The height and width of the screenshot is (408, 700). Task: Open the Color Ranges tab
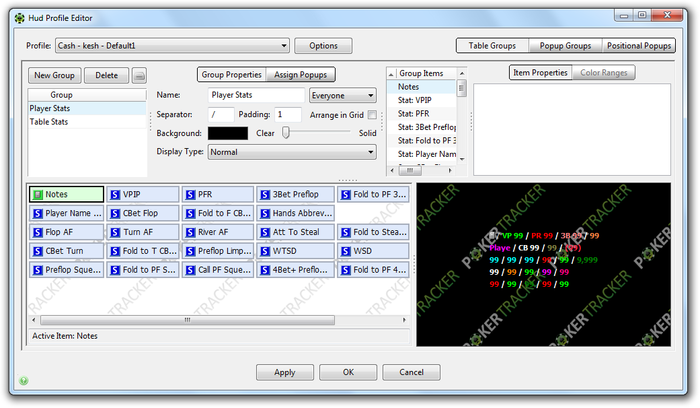604,72
